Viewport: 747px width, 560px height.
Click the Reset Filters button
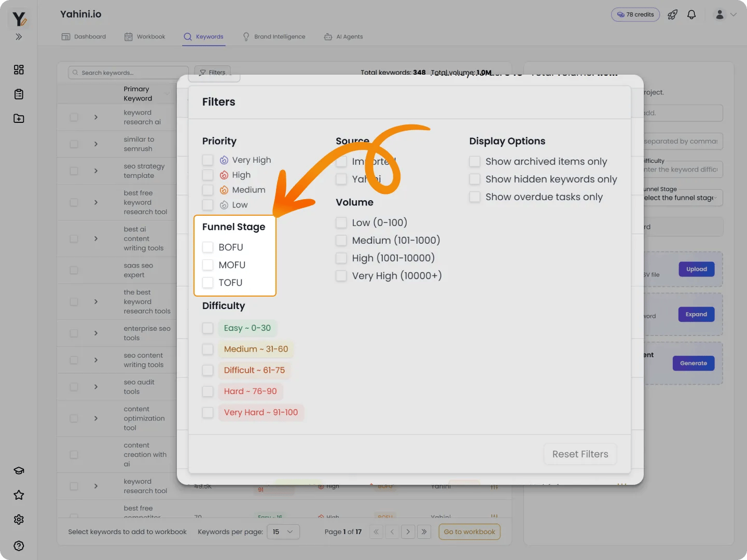click(580, 454)
